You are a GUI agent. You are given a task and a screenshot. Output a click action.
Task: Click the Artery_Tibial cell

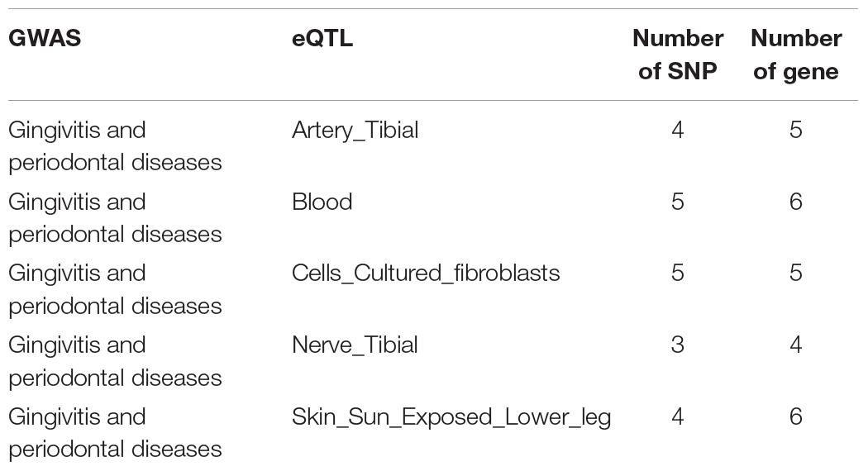click(355, 131)
